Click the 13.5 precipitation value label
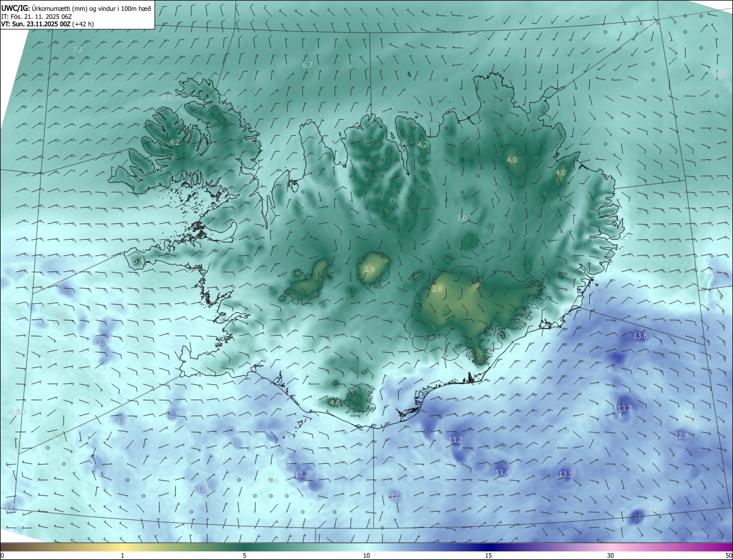Screen dimensions: 733x560 tap(566, 474)
